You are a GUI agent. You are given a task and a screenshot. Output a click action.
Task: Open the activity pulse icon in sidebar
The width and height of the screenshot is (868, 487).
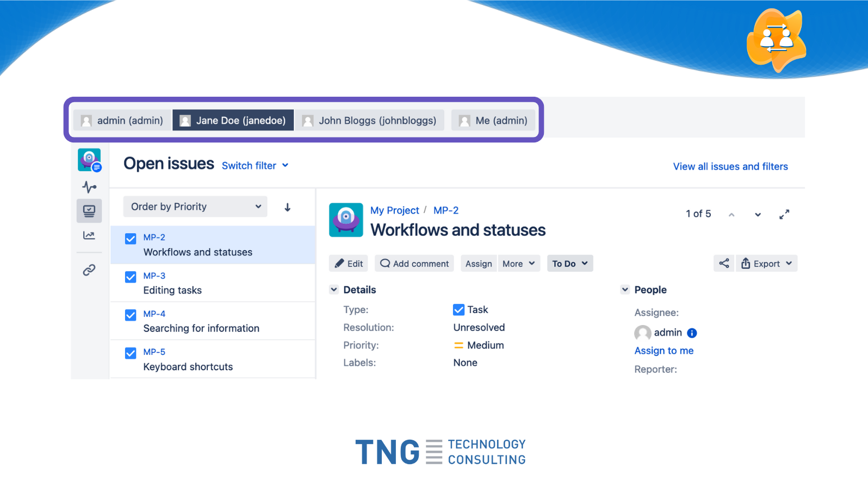click(x=89, y=187)
